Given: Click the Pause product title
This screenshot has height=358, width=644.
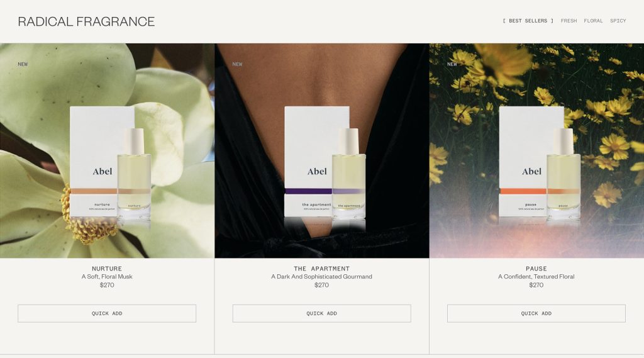Looking at the screenshot, I should coord(536,269).
